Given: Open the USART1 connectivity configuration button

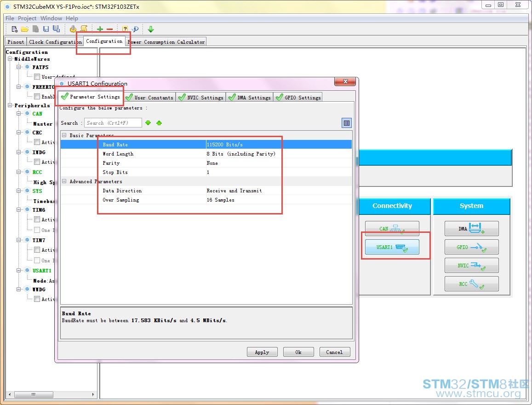Looking at the screenshot, I should 392,247.
